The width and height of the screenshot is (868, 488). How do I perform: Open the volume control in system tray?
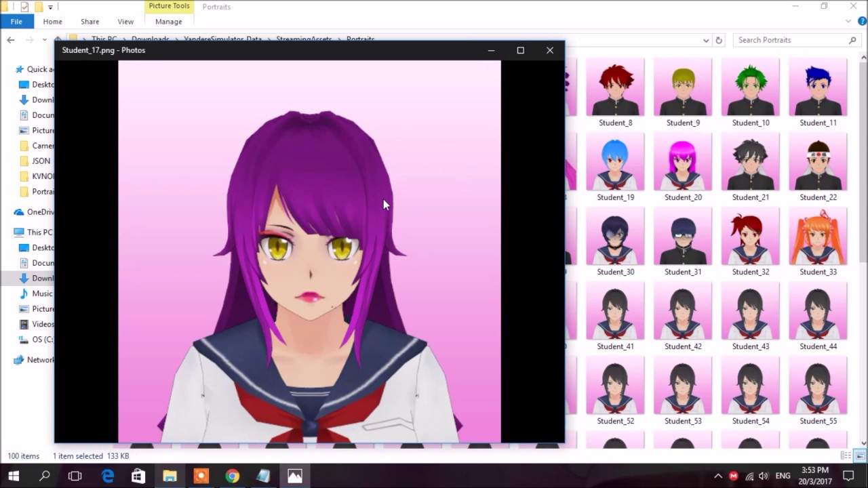764,476
